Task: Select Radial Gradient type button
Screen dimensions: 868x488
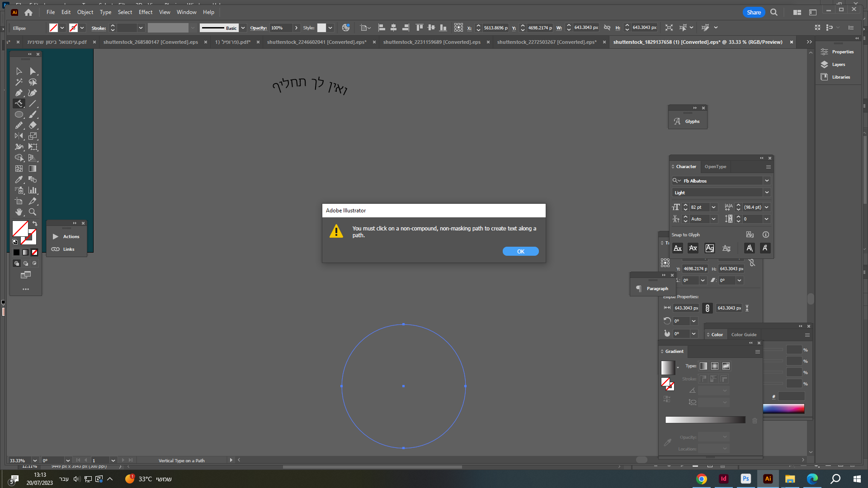Action: [x=715, y=366]
